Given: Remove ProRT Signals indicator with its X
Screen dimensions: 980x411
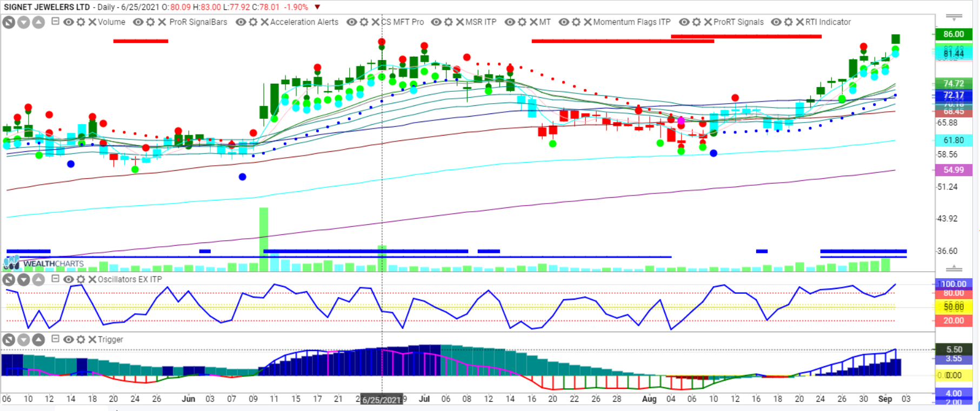Looking at the screenshot, I should (708, 22).
